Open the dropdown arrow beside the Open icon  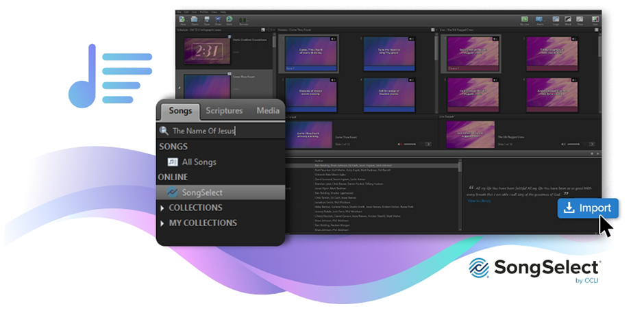click(x=199, y=21)
